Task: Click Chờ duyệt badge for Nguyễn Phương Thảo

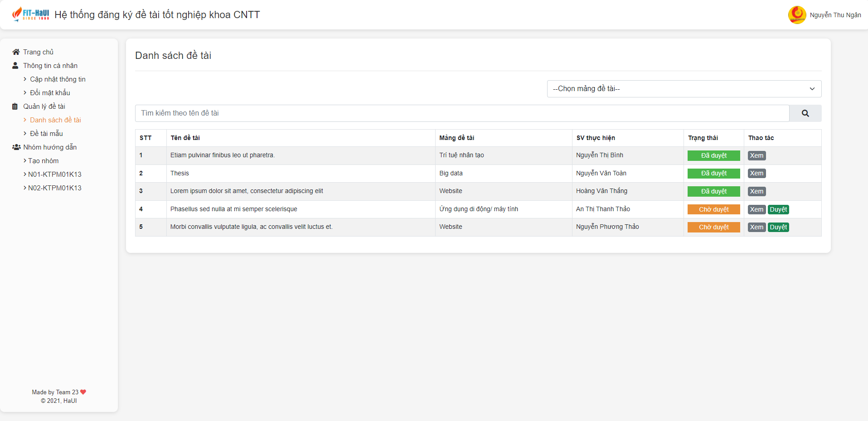Action: (x=713, y=227)
